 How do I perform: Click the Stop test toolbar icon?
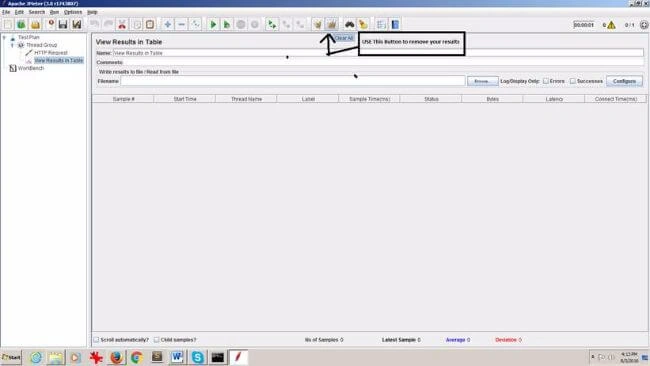[241, 24]
